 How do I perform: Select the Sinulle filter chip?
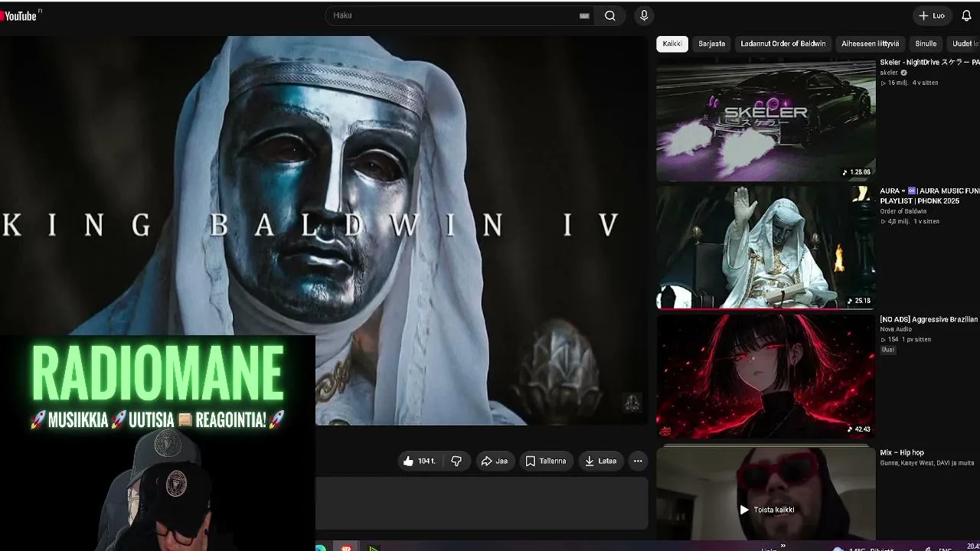click(x=926, y=44)
